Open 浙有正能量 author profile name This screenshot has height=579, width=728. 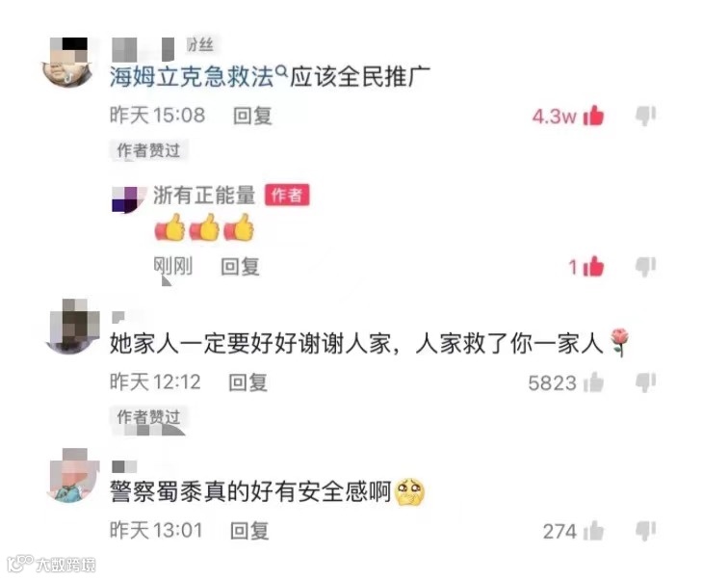(204, 195)
